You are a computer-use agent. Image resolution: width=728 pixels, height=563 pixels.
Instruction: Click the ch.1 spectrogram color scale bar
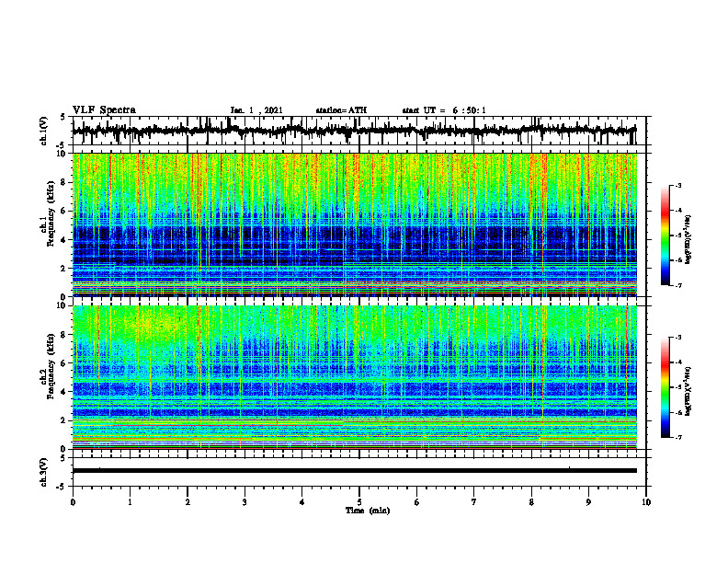coord(665,236)
